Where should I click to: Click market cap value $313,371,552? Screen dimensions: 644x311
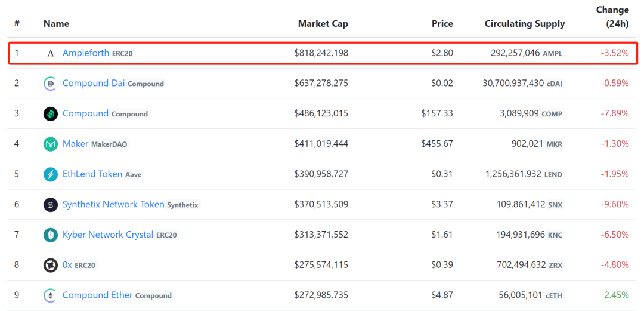click(321, 235)
